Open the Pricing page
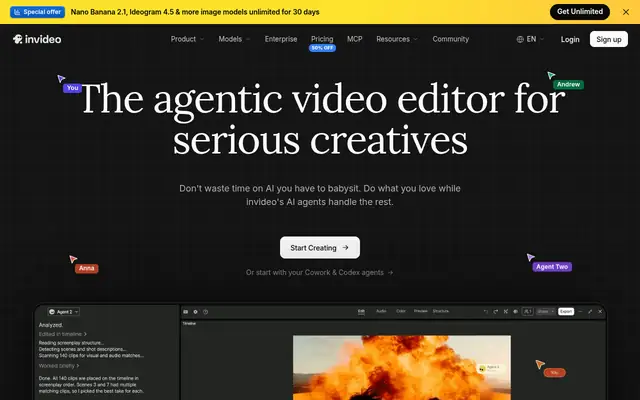 pyautogui.click(x=322, y=39)
